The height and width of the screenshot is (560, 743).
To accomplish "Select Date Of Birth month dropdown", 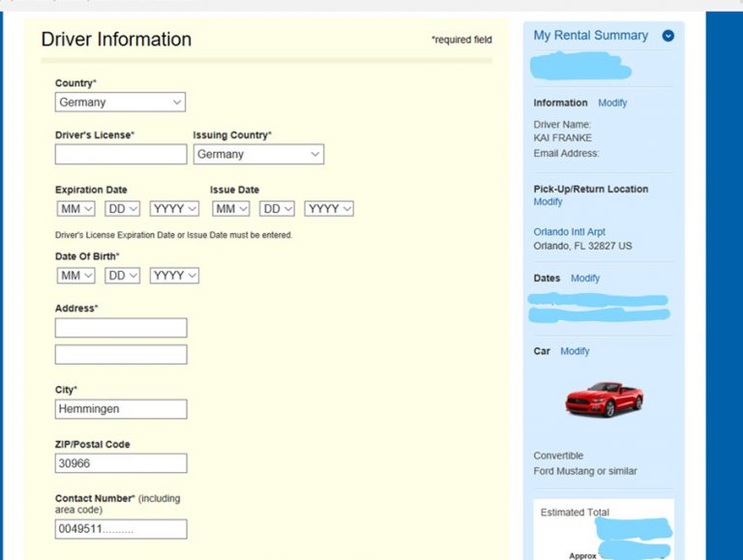I will pyautogui.click(x=75, y=276).
